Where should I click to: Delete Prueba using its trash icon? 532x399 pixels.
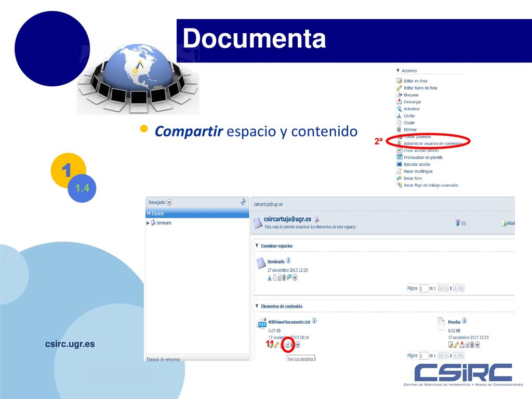pyautogui.click(x=472, y=345)
